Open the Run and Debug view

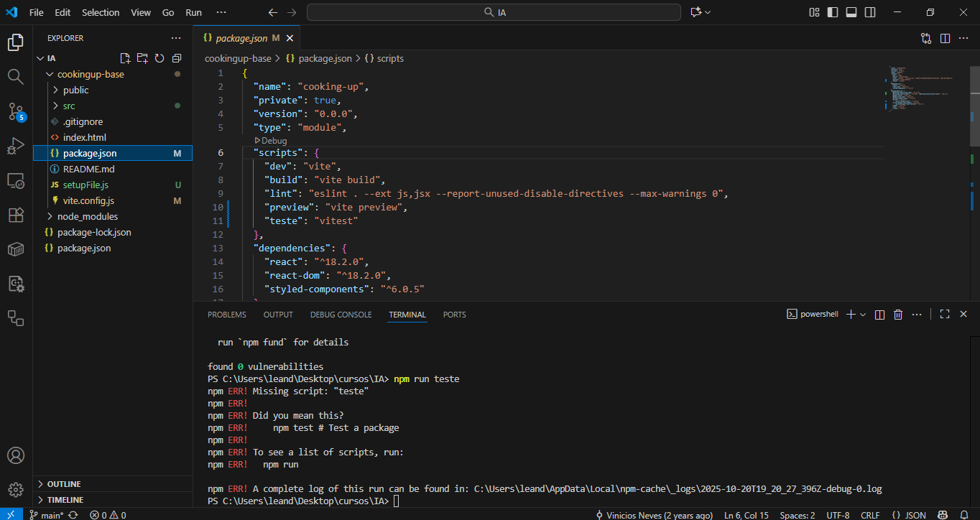(x=16, y=147)
